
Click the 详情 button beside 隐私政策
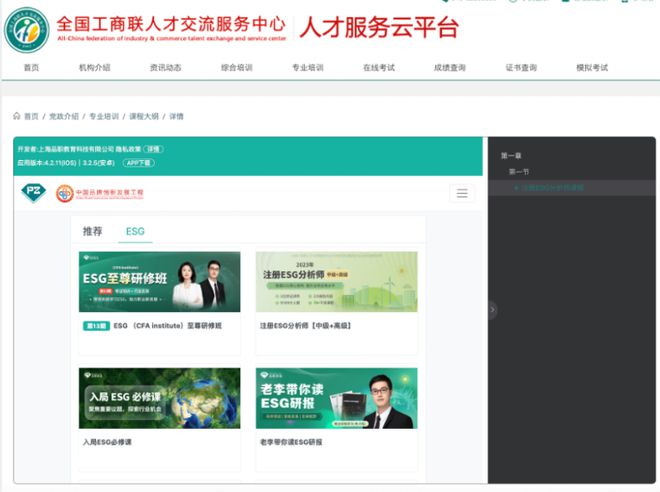point(154,149)
